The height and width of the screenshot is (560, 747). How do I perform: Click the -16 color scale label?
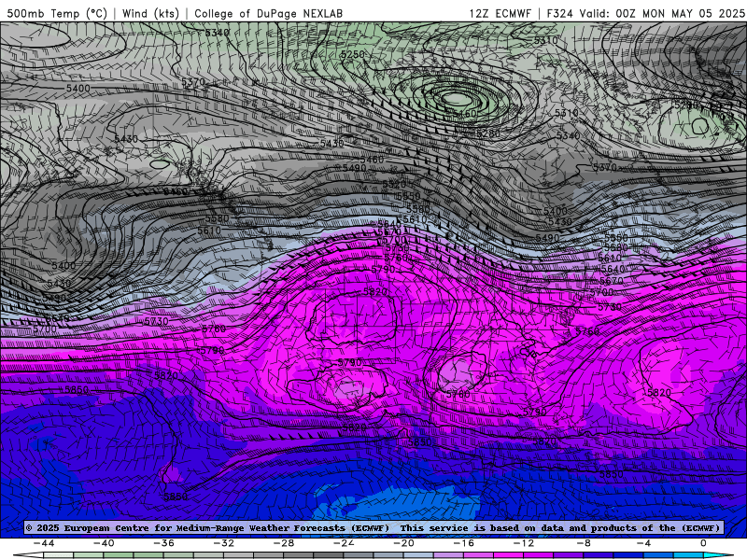(x=463, y=543)
